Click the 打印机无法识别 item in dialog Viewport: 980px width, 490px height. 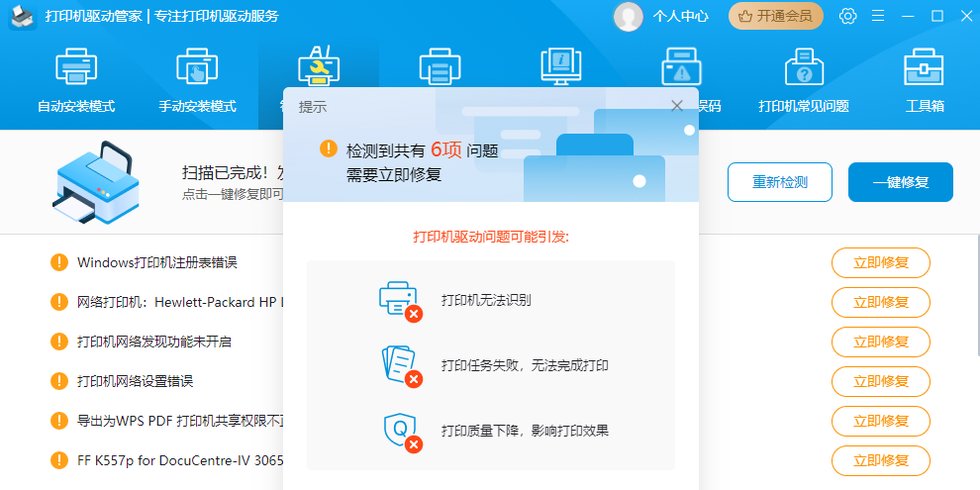tap(486, 300)
